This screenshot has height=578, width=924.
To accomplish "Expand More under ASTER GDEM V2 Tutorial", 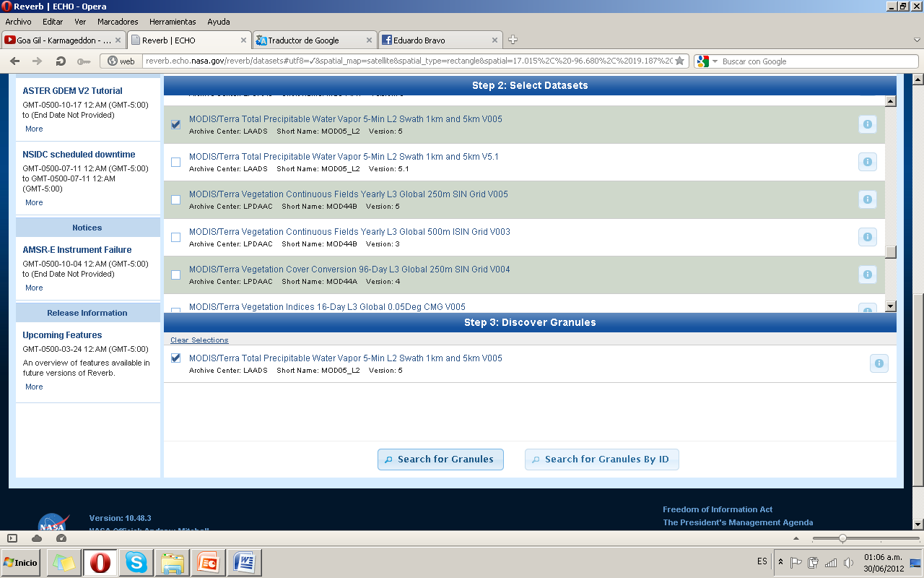I will point(34,129).
